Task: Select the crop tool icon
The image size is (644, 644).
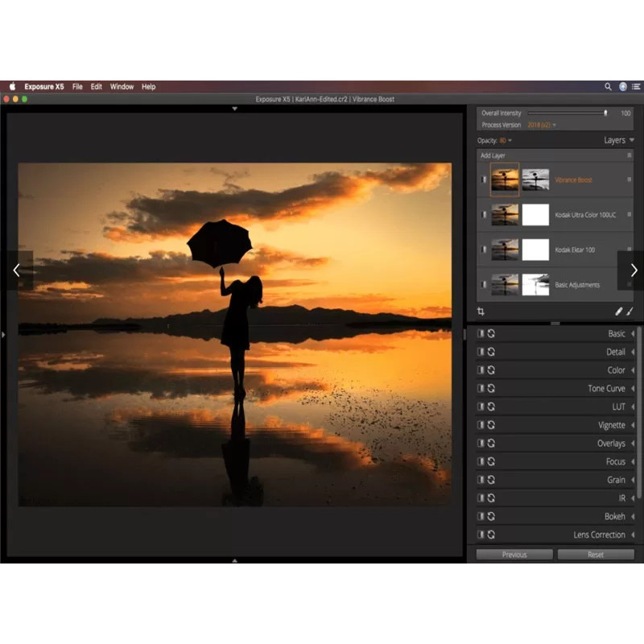Action: 481,311
